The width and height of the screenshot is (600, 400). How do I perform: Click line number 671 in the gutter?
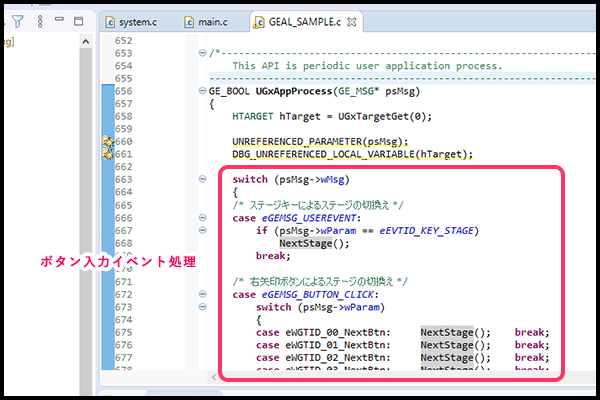[123, 282]
